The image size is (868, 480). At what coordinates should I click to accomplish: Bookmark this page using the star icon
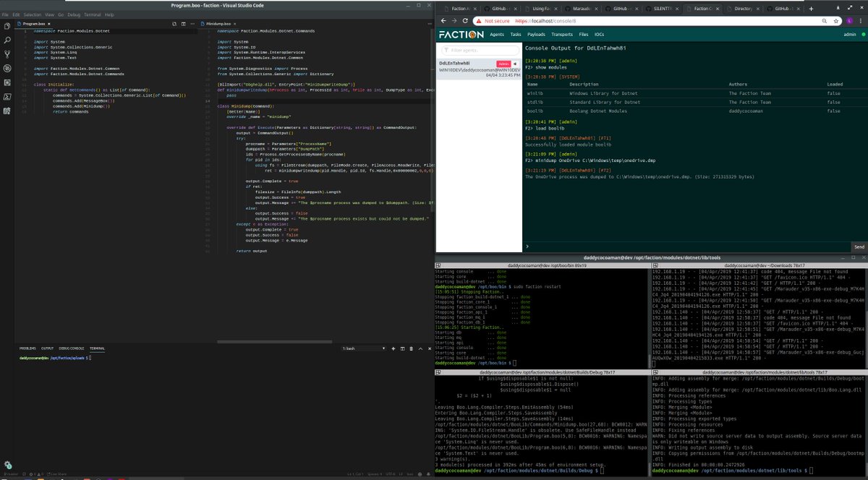837,22
